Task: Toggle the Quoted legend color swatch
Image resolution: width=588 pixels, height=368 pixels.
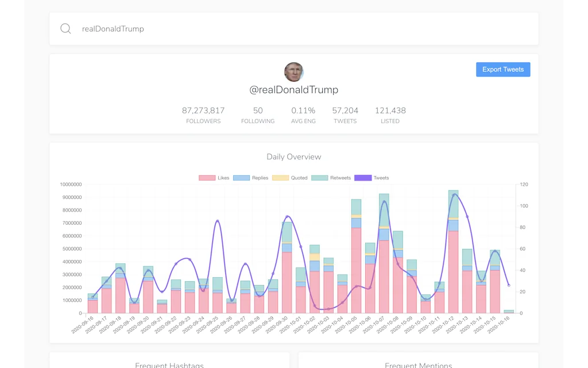Action: tap(280, 178)
